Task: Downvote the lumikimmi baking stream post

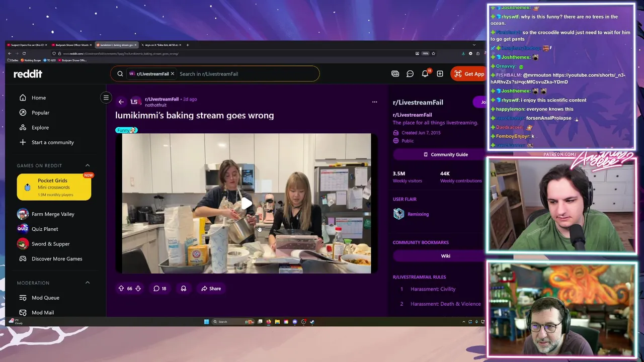Action: point(138,289)
